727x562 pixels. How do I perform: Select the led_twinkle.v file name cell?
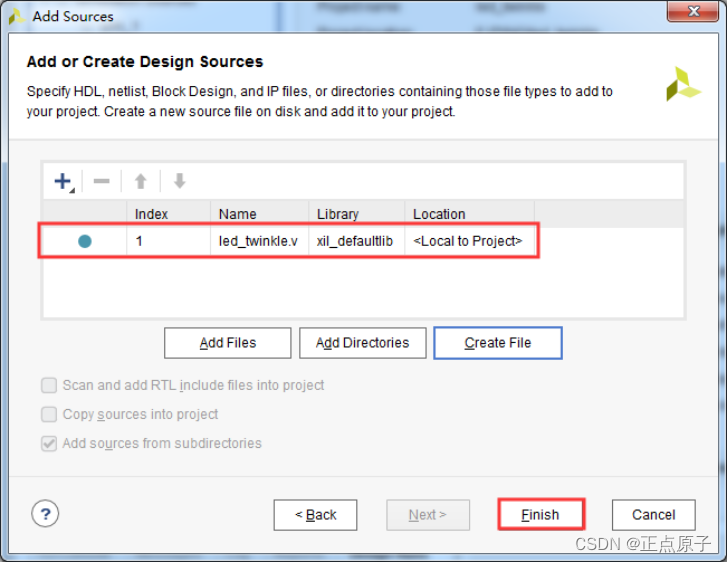tap(259, 241)
